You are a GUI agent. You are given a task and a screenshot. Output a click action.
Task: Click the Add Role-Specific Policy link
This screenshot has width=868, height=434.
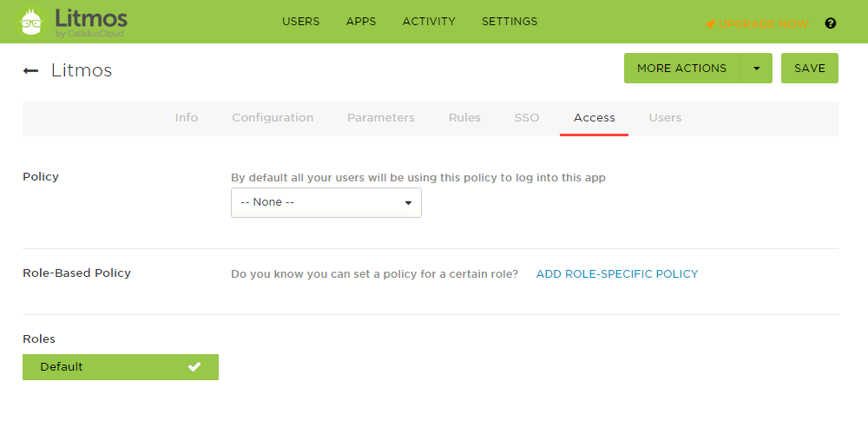[x=617, y=273]
